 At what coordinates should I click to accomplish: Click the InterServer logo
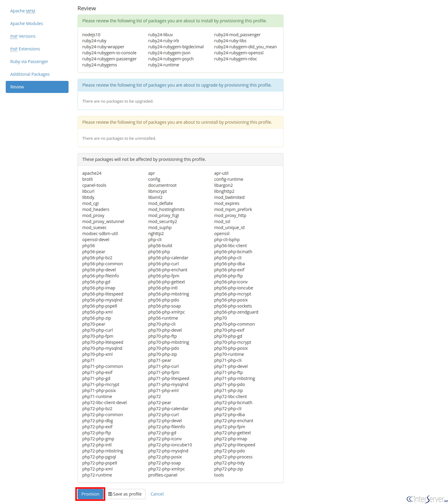[427, 499]
